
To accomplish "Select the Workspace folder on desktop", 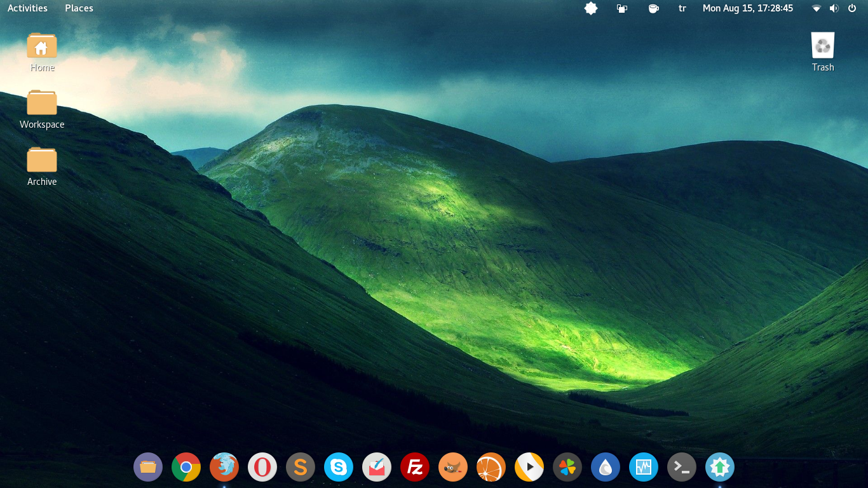I will 42,109.
